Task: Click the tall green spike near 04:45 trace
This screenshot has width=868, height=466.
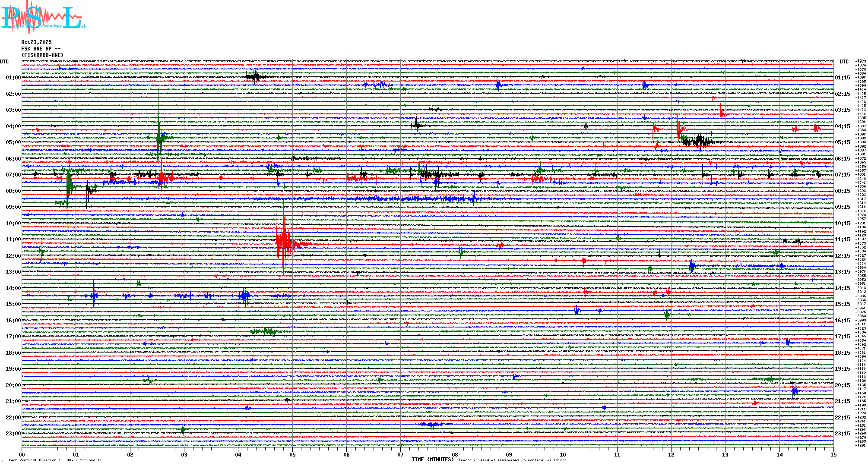Action: (159, 136)
